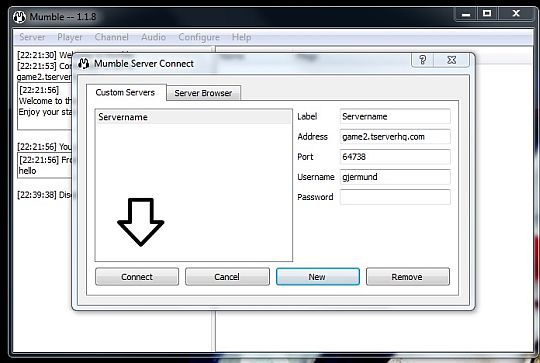Screen dimensions: 540x363
Task: Open the Help menu
Action: [x=241, y=37]
